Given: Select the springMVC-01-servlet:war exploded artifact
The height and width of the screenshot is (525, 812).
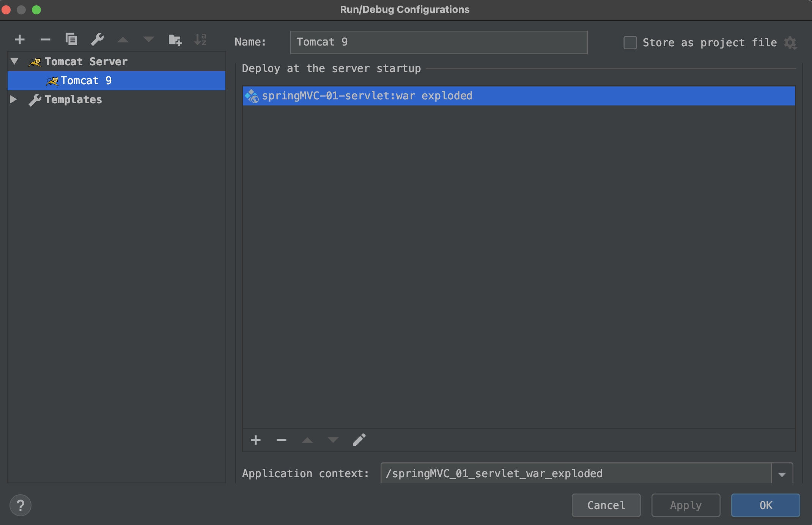Looking at the screenshot, I should click(x=367, y=96).
